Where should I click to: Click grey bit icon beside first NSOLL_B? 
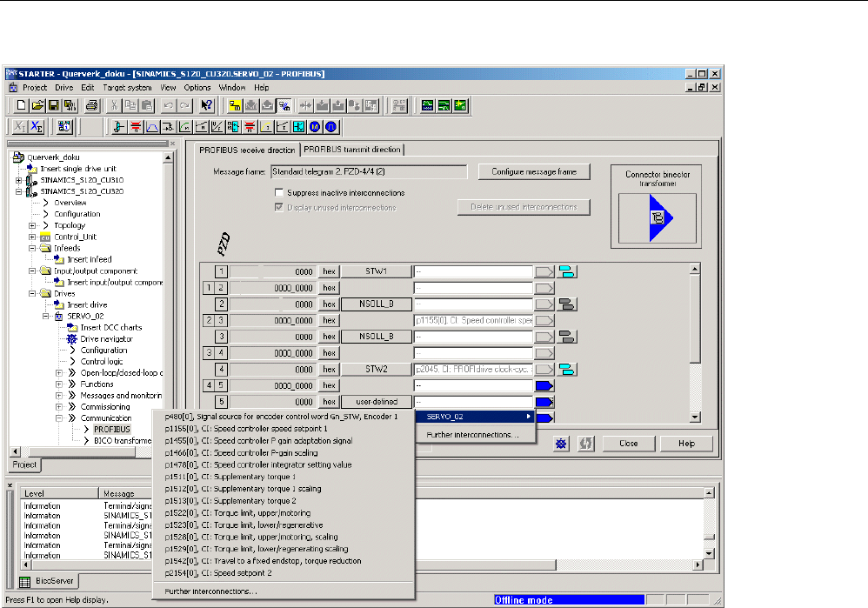click(567, 304)
